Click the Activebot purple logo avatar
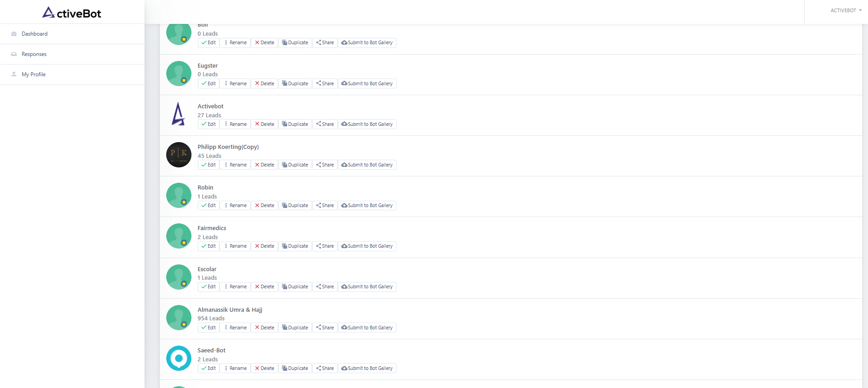The width and height of the screenshot is (868, 388). tap(179, 114)
